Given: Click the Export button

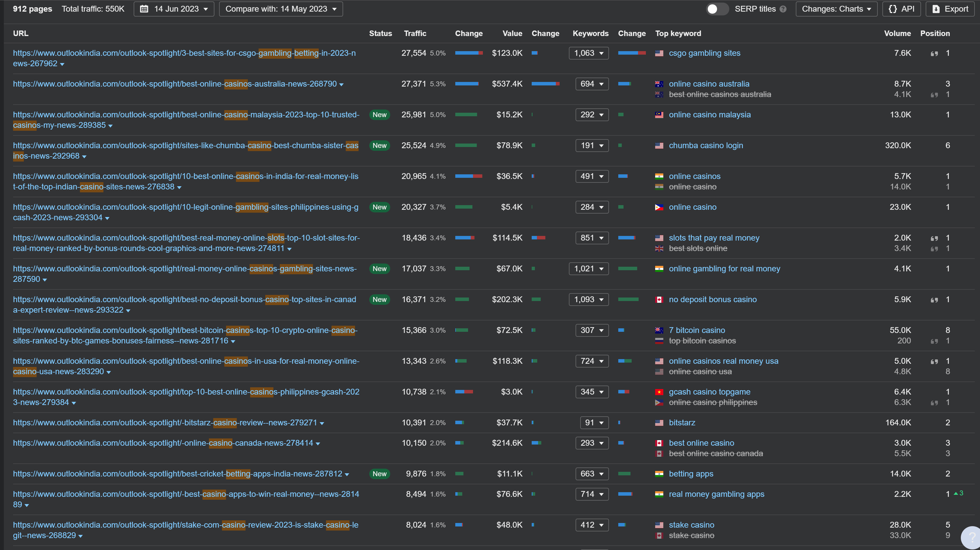Looking at the screenshot, I should [950, 9].
